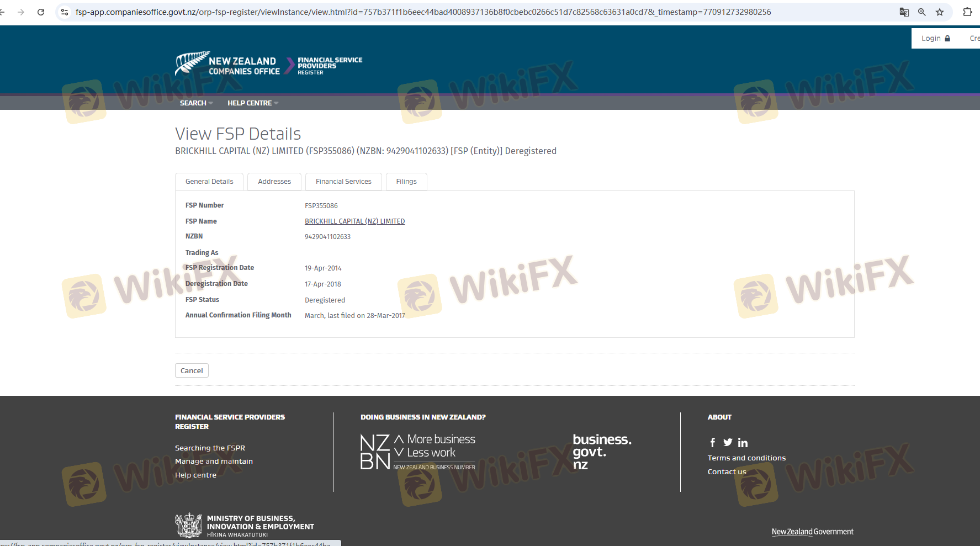The image size is (980, 546).
Task: Open the Financial Services tab
Action: pos(343,182)
